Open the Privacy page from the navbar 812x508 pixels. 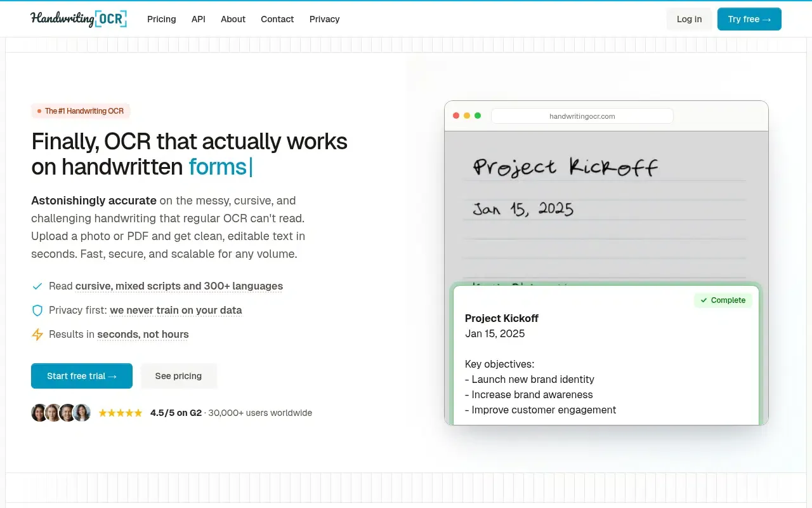point(325,19)
